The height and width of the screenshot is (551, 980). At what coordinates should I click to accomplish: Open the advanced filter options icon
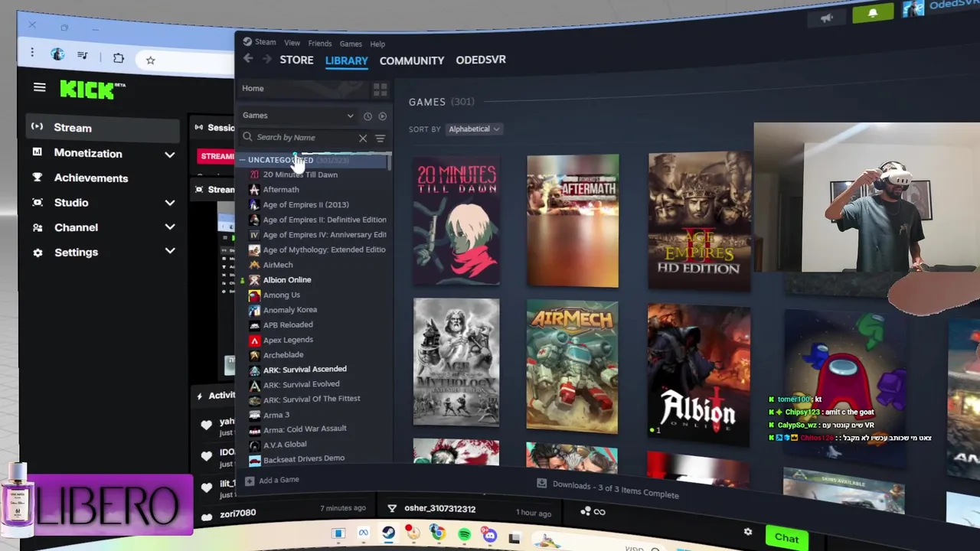coord(380,139)
